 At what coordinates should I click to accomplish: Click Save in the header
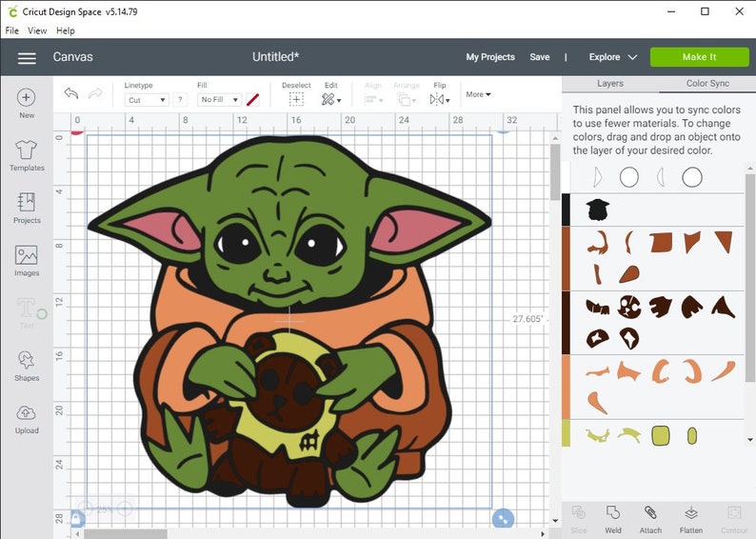point(540,57)
